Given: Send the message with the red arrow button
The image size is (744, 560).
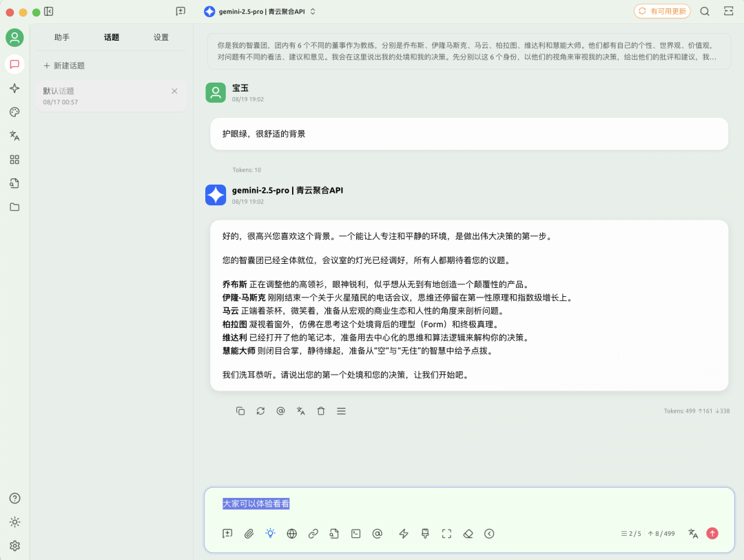Looking at the screenshot, I should pyautogui.click(x=712, y=534).
